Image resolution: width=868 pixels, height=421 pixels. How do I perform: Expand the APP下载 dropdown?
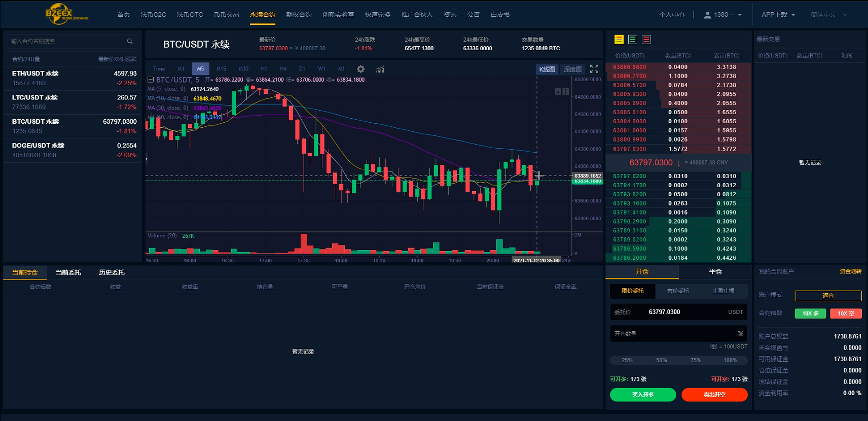pyautogui.click(x=778, y=15)
